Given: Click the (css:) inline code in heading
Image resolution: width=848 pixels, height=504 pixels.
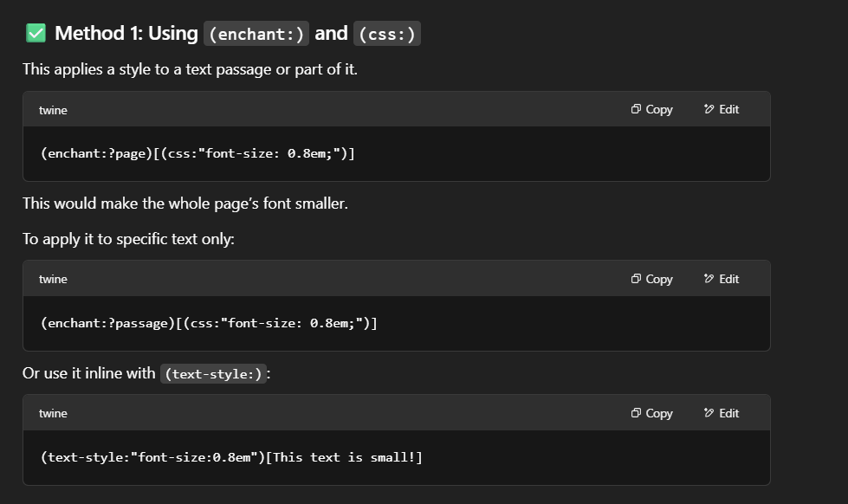Looking at the screenshot, I should (x=387, y=34).
